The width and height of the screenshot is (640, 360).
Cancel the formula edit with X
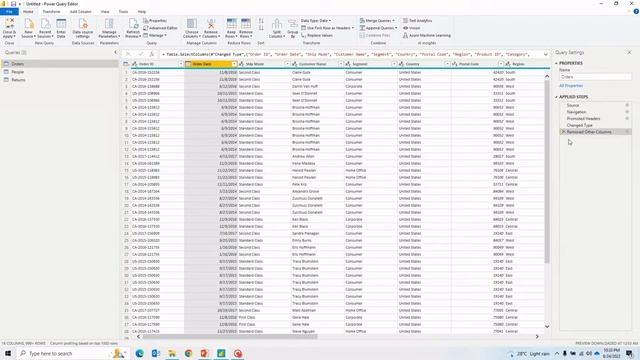click(x=128, y=54)
